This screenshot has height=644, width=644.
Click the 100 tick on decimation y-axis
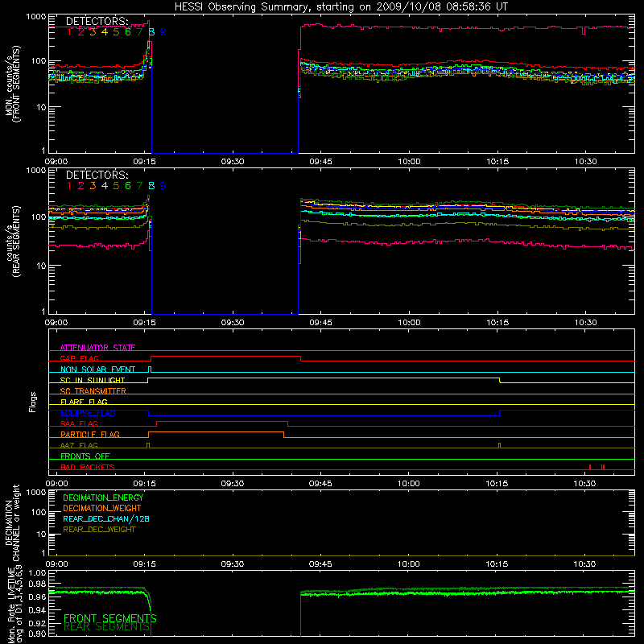click(39, 512)
